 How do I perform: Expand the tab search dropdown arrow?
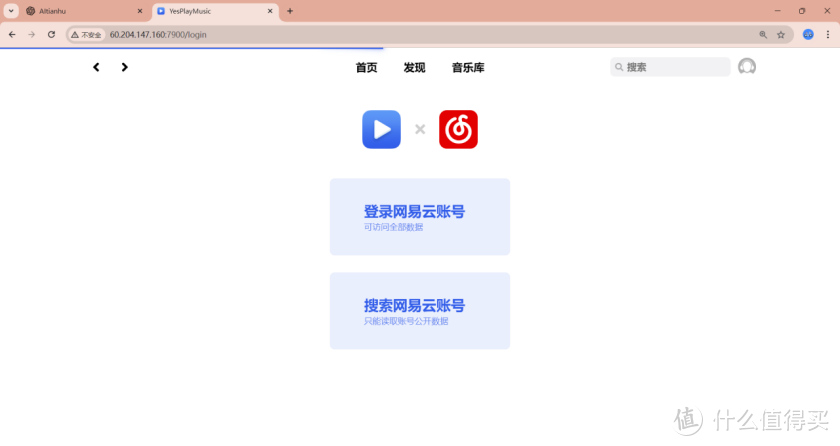(10, 11)
